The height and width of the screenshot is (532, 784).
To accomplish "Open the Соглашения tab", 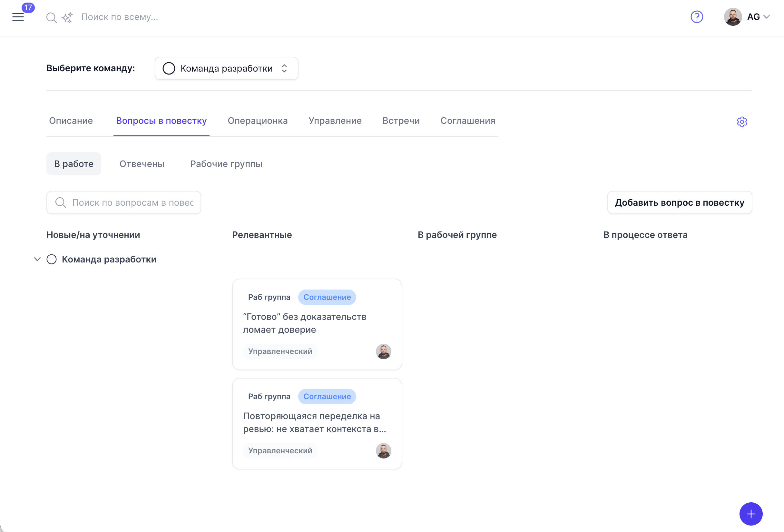I will tap(468, 121).
